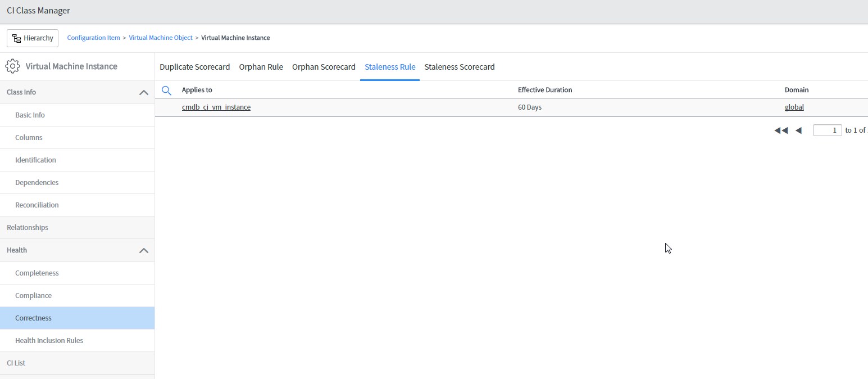
Task: Select the Orphan Scorecard tab
Action: click(x=324, y=67)
